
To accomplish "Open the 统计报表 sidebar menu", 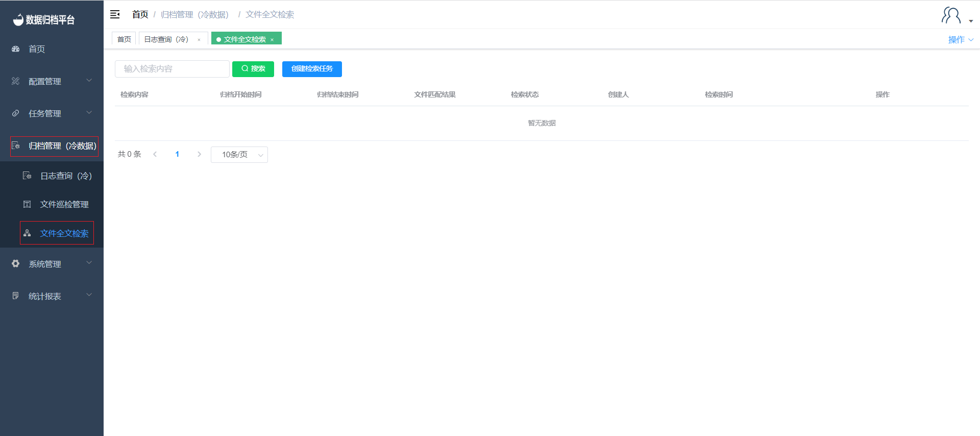I will [52, 296].
